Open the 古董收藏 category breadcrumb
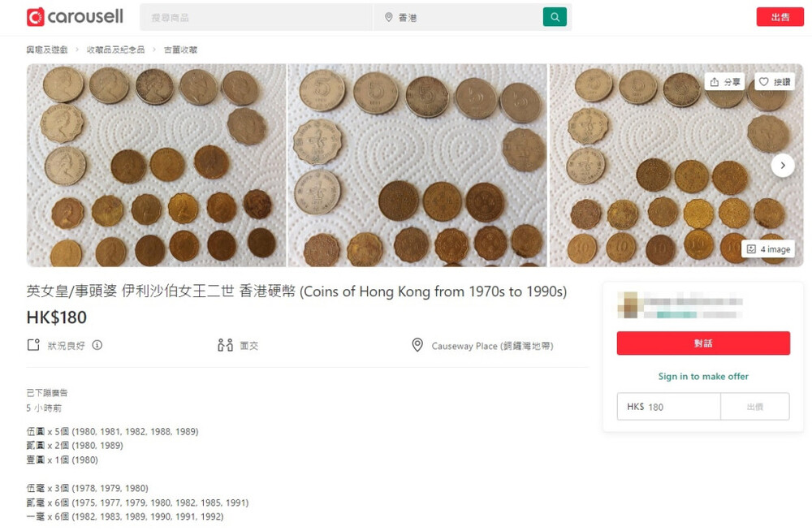Image resolution: width=812 pixels, height=531 pixels. (182, 50)
